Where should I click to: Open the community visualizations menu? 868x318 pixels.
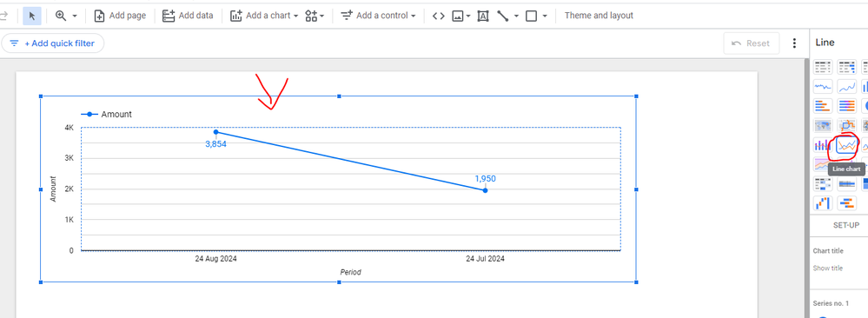click(315, 16)
